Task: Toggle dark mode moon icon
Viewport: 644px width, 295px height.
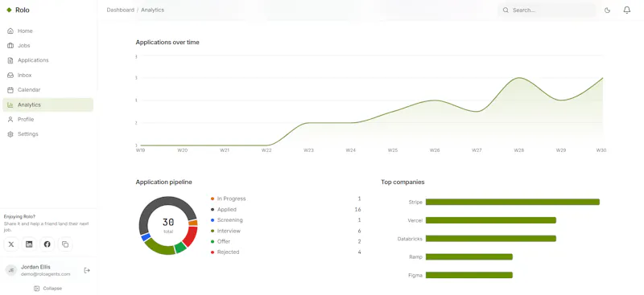Action: coord(608,10)
